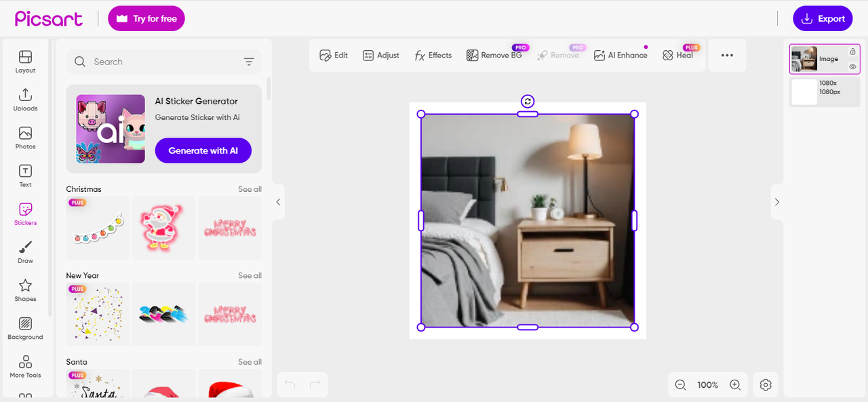This screenshot has width=868, height=402.
Task: Click the AI Sticker Generator artwork
Action: click(111, 129)
